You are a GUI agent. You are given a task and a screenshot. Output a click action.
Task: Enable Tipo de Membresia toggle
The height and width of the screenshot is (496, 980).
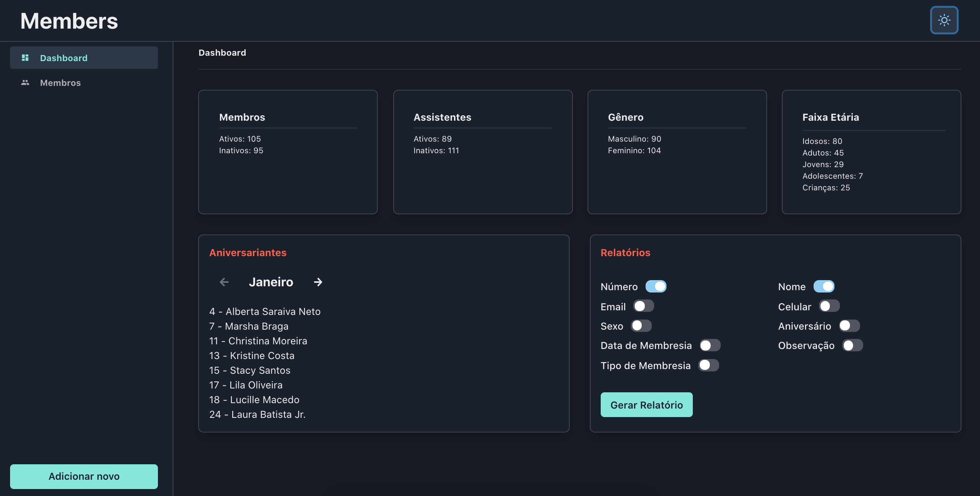click(708, 365)
